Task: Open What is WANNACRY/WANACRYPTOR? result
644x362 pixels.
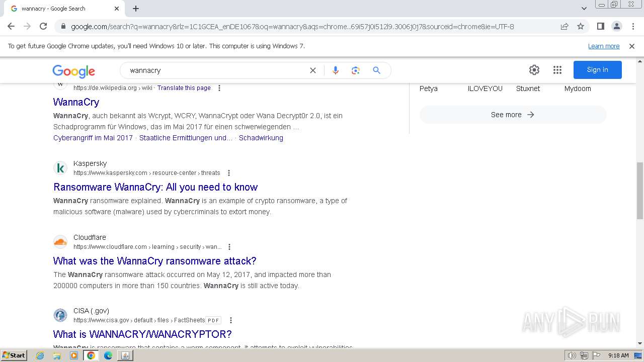Action: [142, 334]
